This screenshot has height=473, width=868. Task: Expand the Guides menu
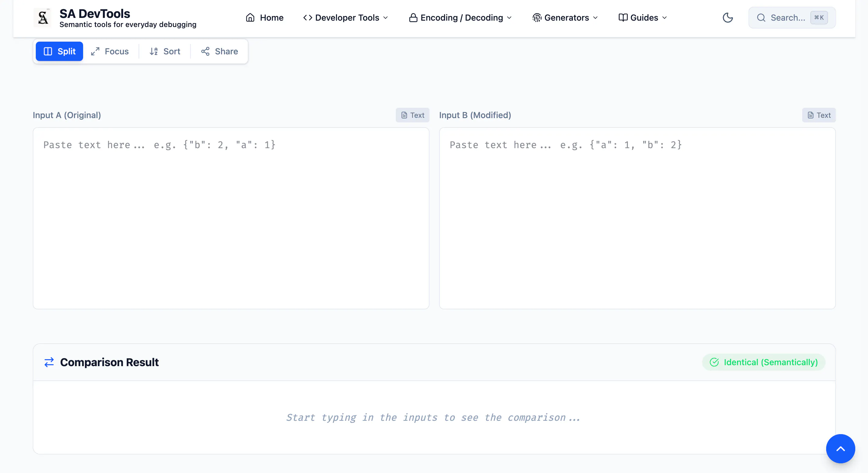(643, 18)
